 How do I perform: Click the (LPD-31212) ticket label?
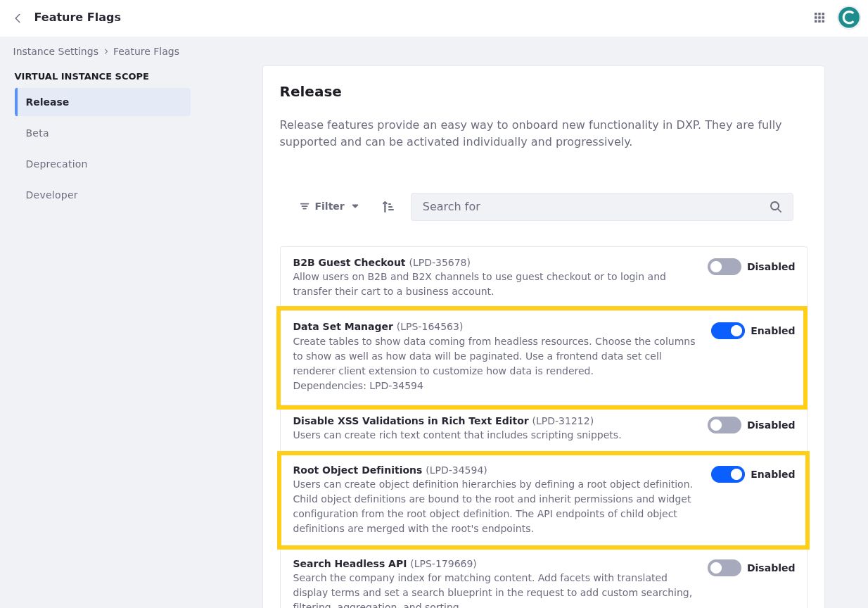click(x=563, y=421)
